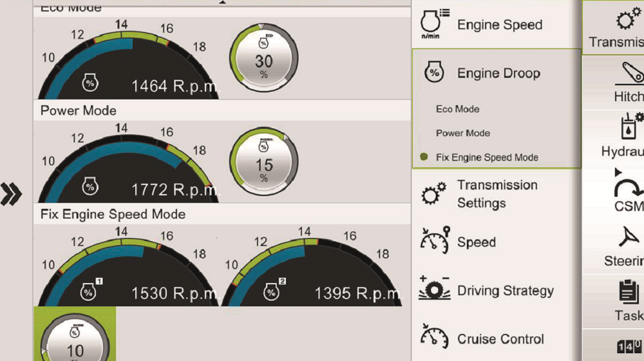Screen dimensions: 644x361
Task: Select the Transmission Settings gears icon
Action: (x=433, y=194)
